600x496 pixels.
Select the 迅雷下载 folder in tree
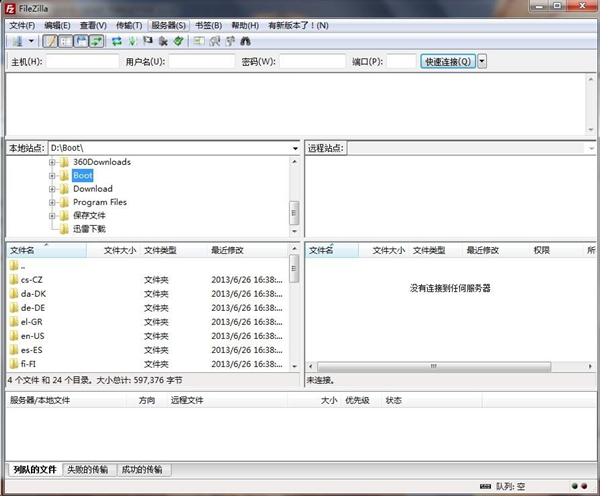pyautogui.click(x=89, y=229)
